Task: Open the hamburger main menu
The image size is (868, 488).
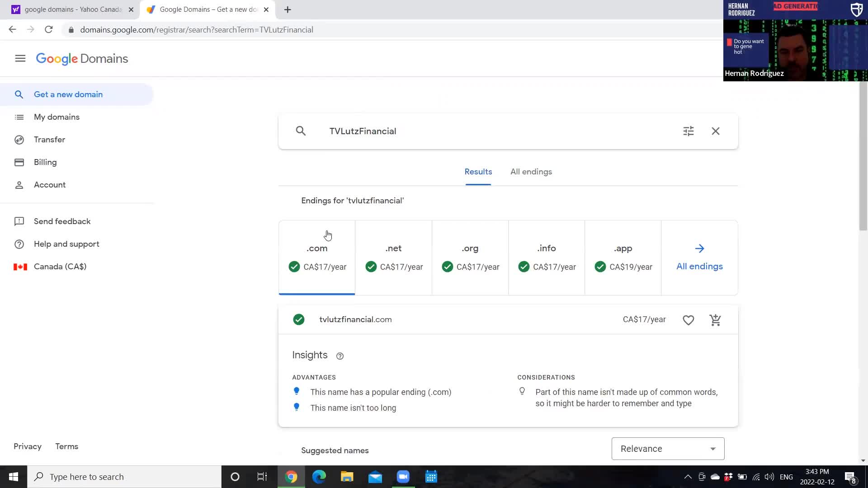Action: pyautogui.click(x=20, y=59)
